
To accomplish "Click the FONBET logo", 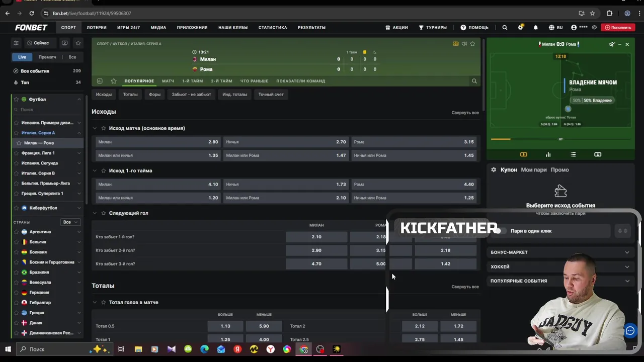I will pyautogui.click(x=31, y=28).
